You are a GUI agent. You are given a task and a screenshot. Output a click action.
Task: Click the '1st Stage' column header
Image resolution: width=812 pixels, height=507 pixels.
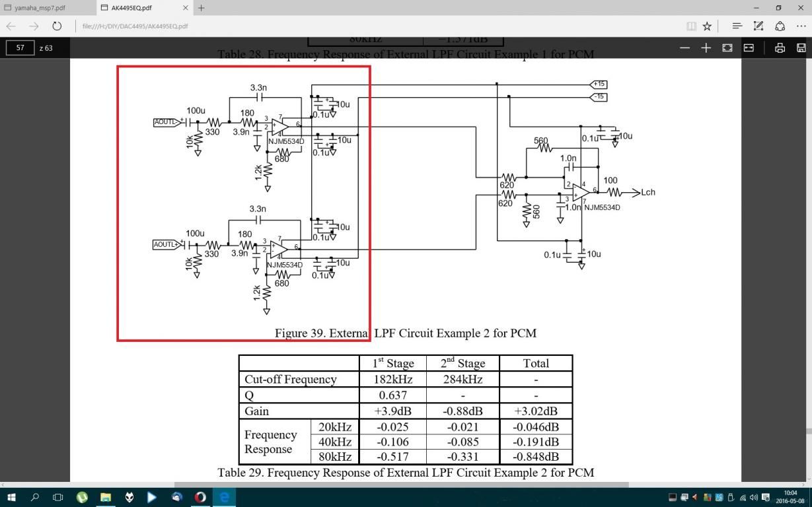(x=393, y=362)
